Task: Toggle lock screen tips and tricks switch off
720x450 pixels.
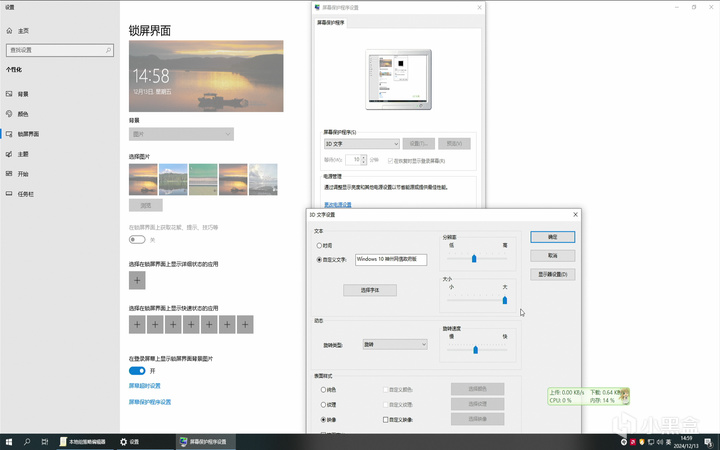Action: (x=137, y=240)
